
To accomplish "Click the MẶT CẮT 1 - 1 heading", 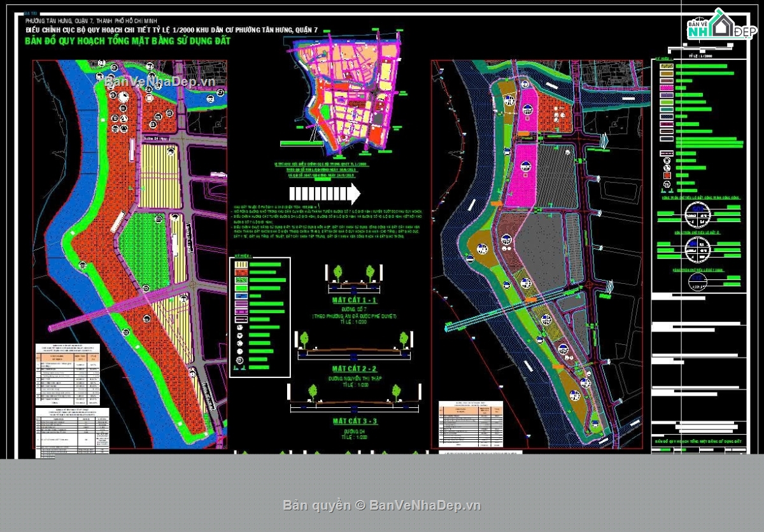I will click(x=355, y=300).
